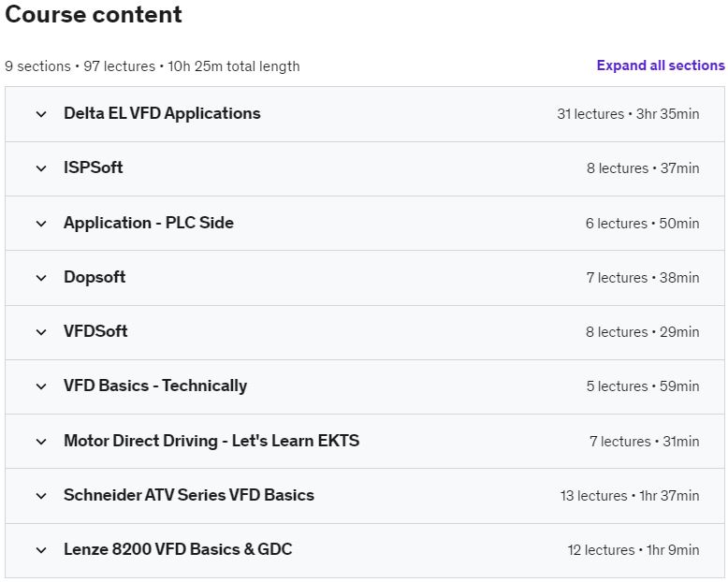Screen dimensions: 728x582
Task: Click the chevron beside Schneider ATV Series VFD Basics
Action: [x=41, y=496]
